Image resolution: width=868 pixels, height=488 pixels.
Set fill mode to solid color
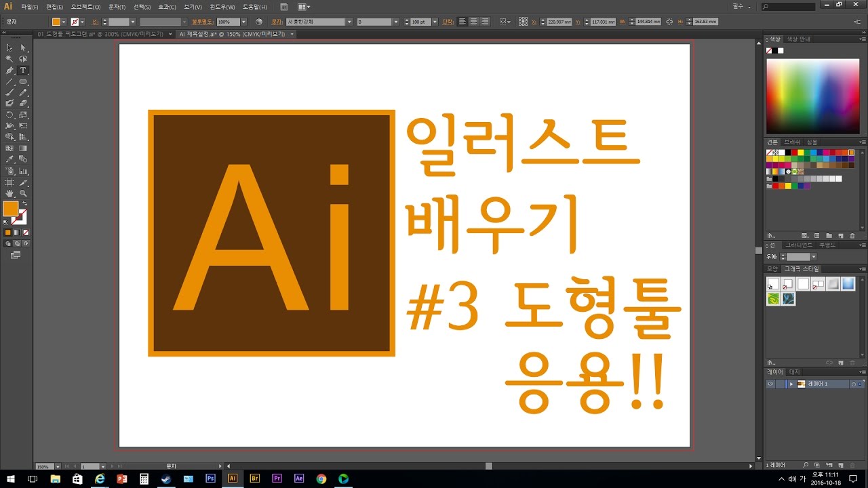pyautogui.click(x=8, y=232)
